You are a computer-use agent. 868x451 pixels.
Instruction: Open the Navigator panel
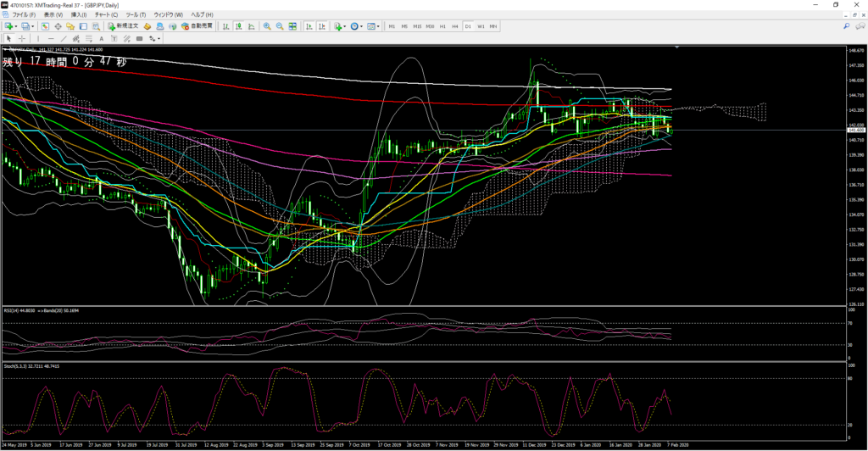(x=70, y=26)
